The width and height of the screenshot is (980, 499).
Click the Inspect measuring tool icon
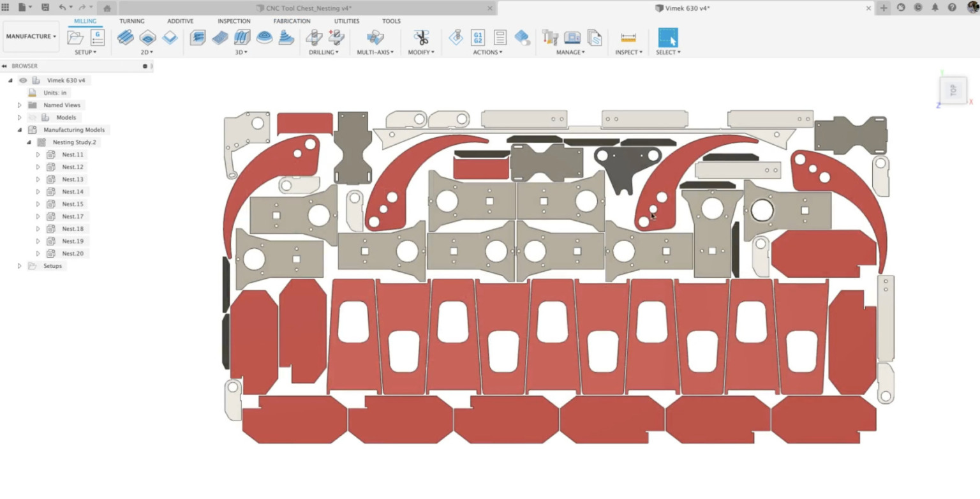pos(628,37)
